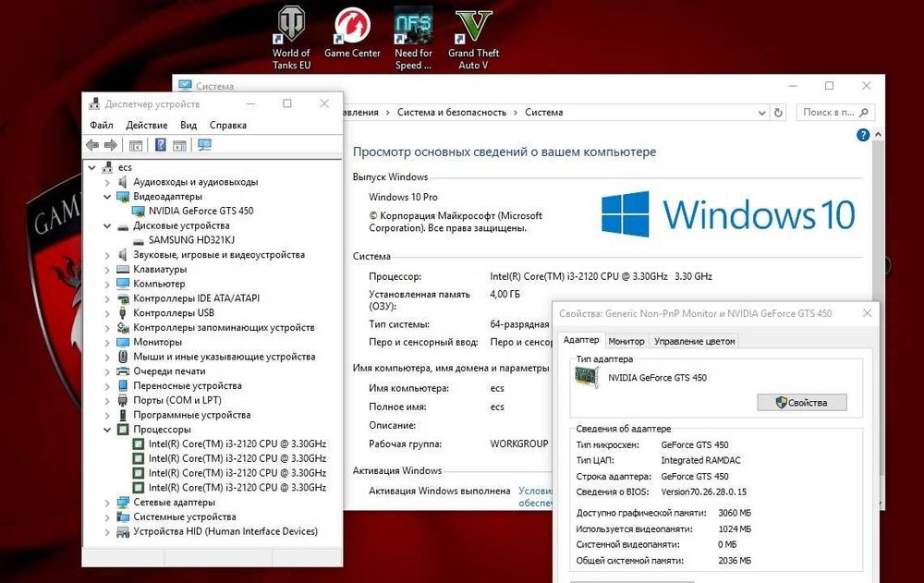This screenshot has height=583, width=924.
Task: Collapse the Видеоадаптеры node
Action: click(106, 196)
